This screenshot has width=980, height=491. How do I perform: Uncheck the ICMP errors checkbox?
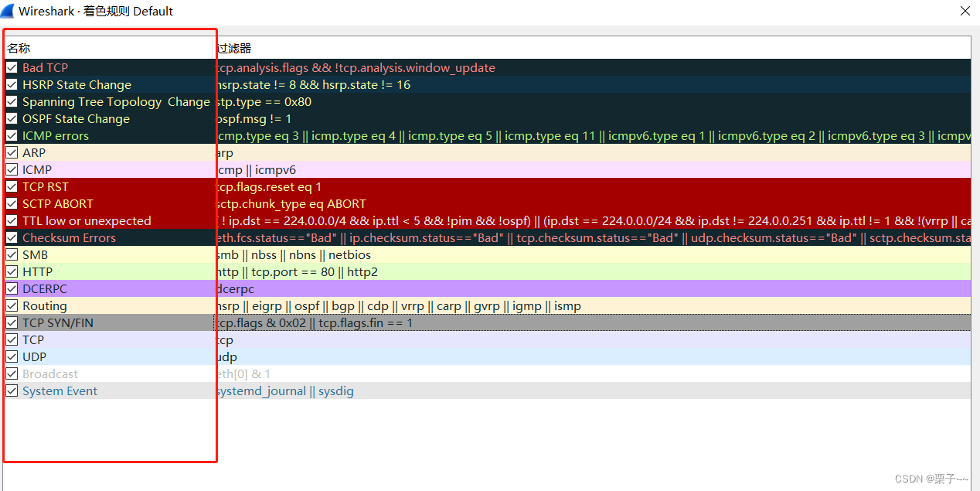(12, 136)
